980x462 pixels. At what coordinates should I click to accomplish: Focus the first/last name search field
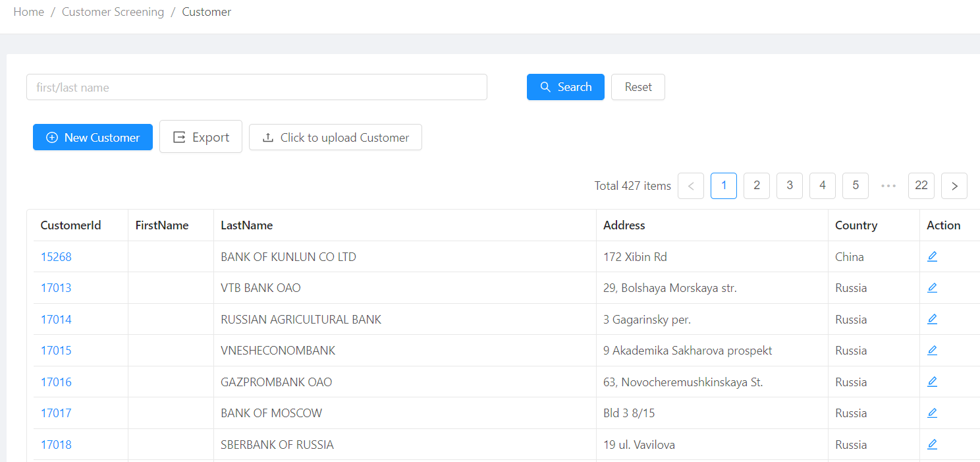(257, 87)
